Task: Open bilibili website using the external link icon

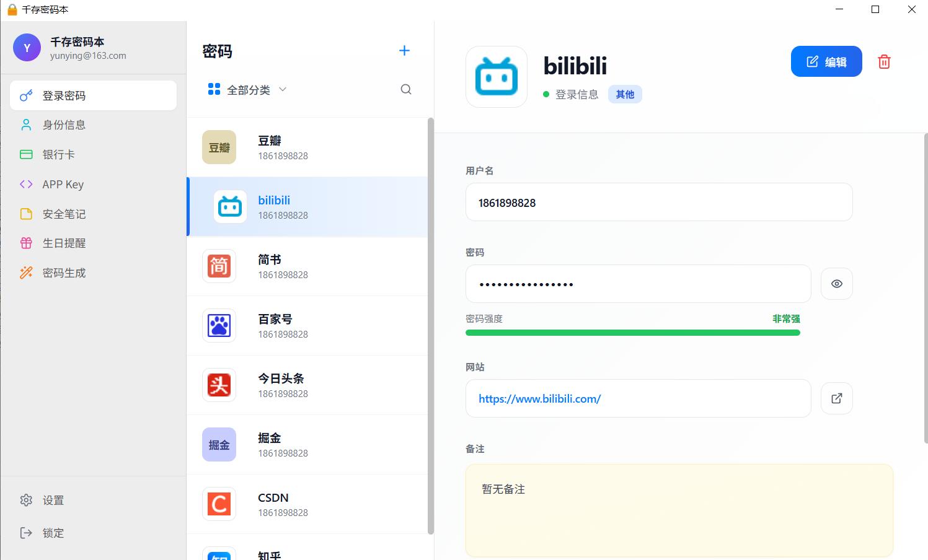Action: (836, 398)
